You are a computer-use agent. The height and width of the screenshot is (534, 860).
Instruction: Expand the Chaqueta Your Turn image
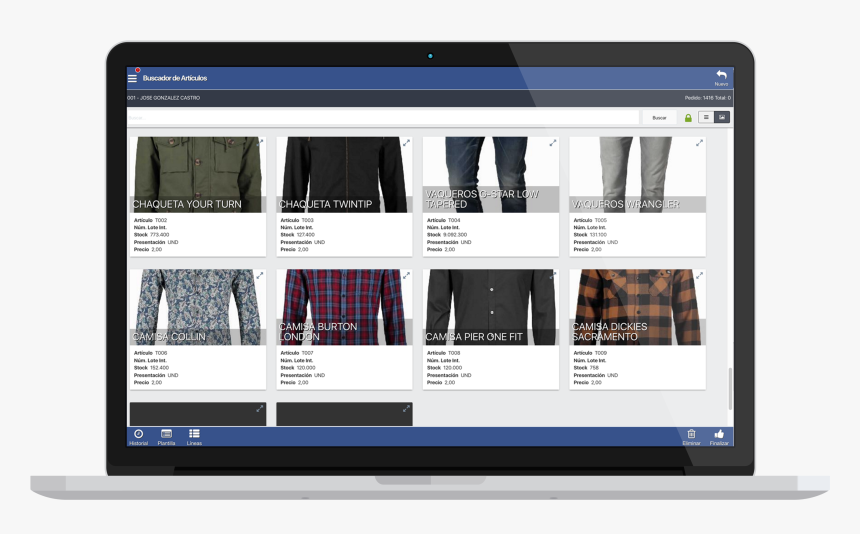pos(260,143)
